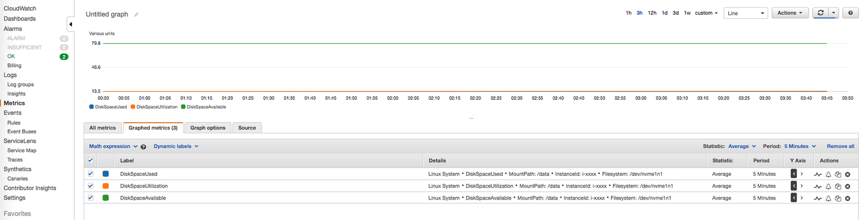The width and height of the screenshot is (868, 220).
Task: Switch to the Graph options tab
Action: [208, 128]
